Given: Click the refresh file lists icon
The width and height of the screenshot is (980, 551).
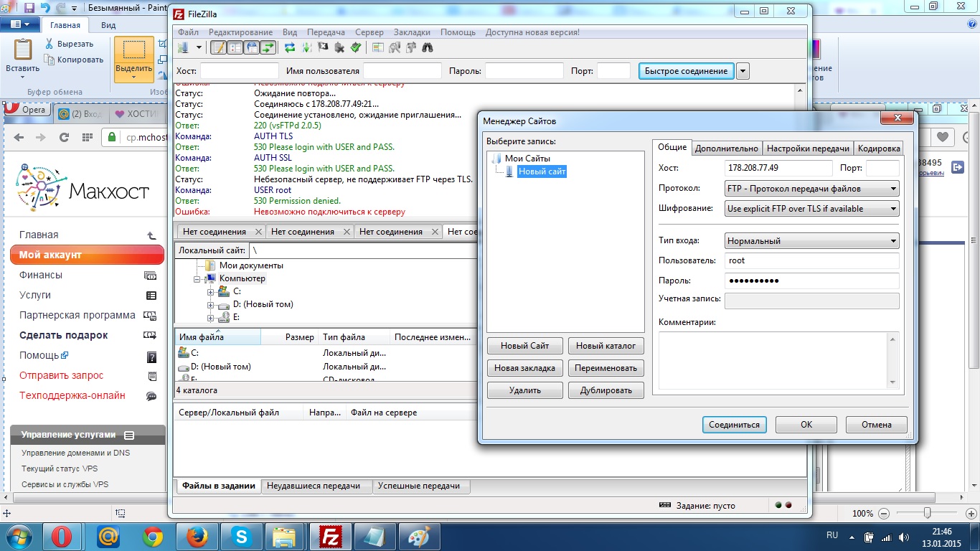Looking at the screenshot, I should pyautogui.click(x=290, y=48).
